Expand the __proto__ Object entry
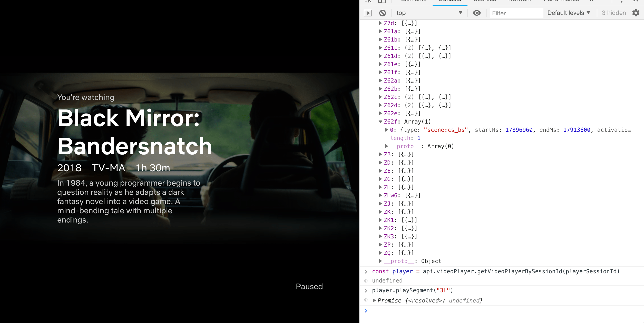 (380, 261)
